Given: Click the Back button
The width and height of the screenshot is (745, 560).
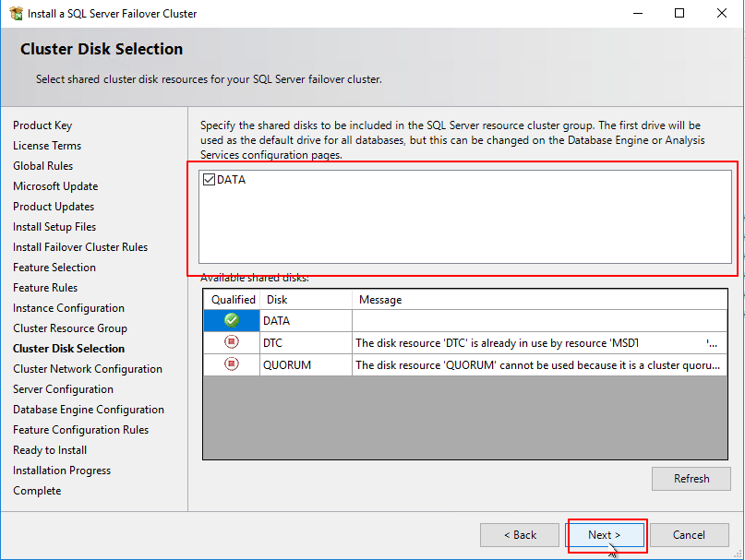Looking at the screenshot, I should (520, 535).
